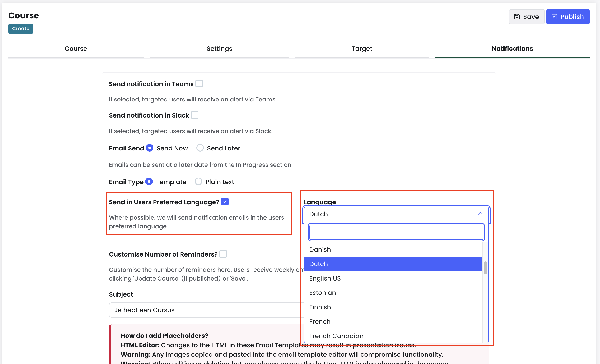Click the Create badge under Course

pyautogui.click(x=21, y=29)
